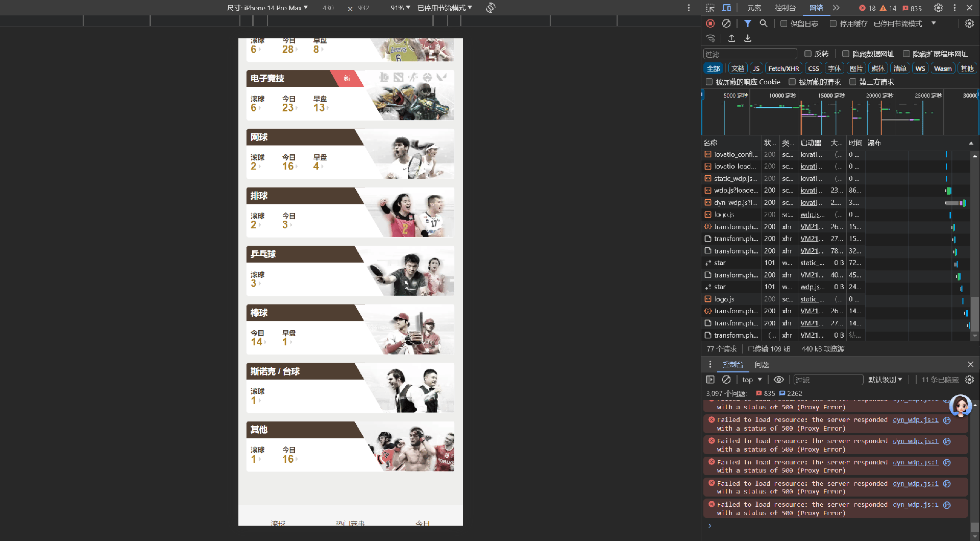980x541 pixels.
Task: Toggle the device toolbar icon
Action: pos(726,8)
